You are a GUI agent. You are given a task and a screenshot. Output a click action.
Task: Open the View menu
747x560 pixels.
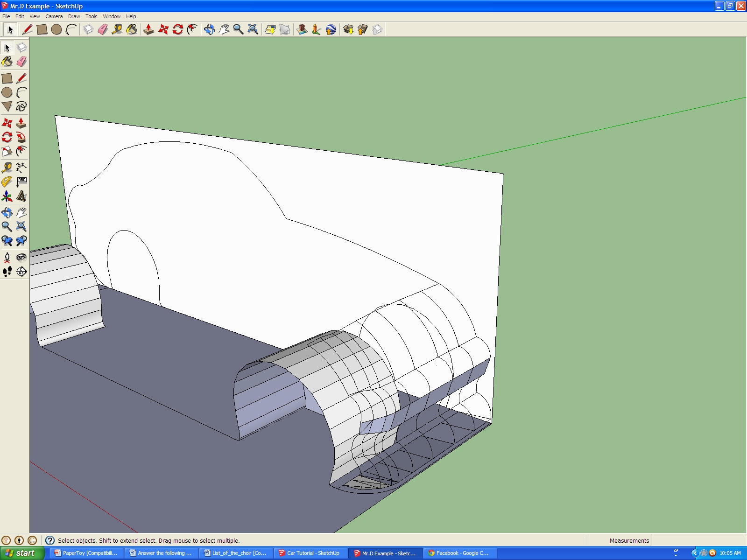coord(35,16)
